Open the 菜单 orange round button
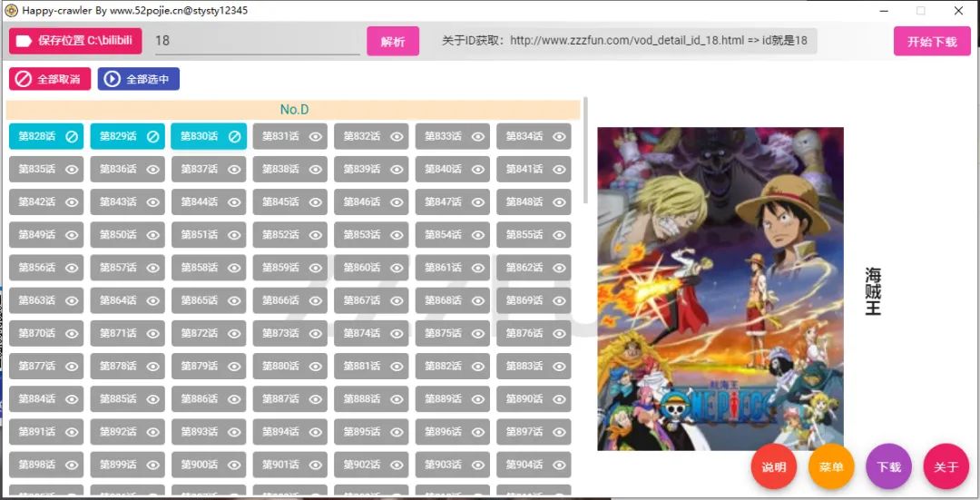 pos(831,466)
